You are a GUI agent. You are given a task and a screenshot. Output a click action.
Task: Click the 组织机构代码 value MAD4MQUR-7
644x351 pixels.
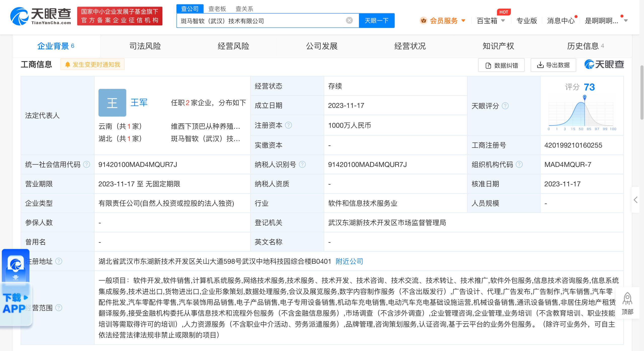click(x=567, y=164)
